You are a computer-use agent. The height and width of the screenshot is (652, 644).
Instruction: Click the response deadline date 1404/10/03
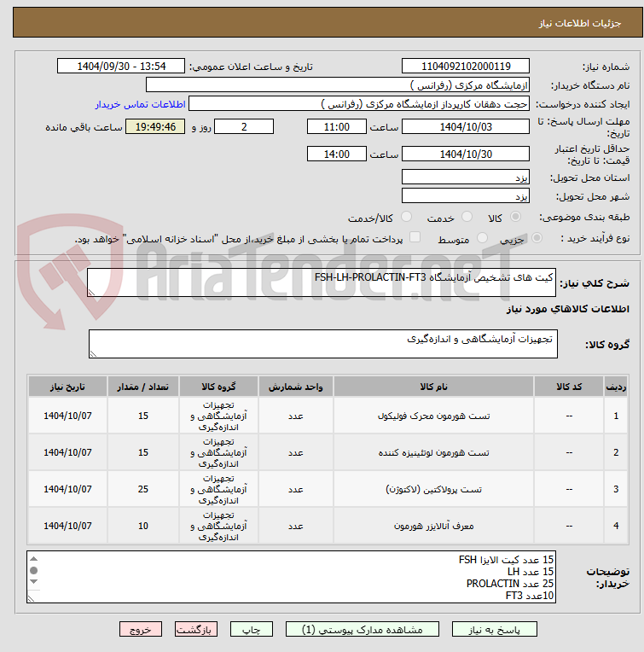pos(466,126)
